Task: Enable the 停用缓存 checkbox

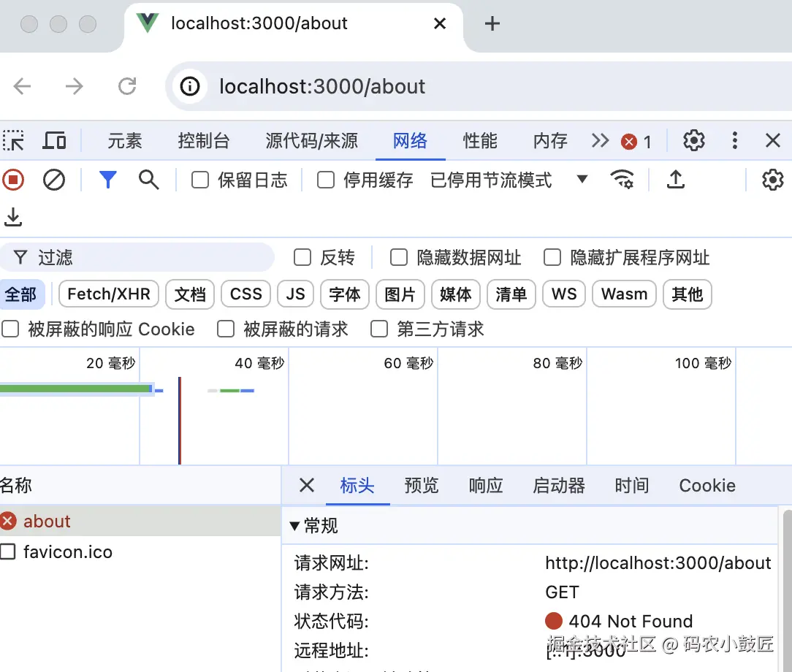Action: tap(326, 180)
